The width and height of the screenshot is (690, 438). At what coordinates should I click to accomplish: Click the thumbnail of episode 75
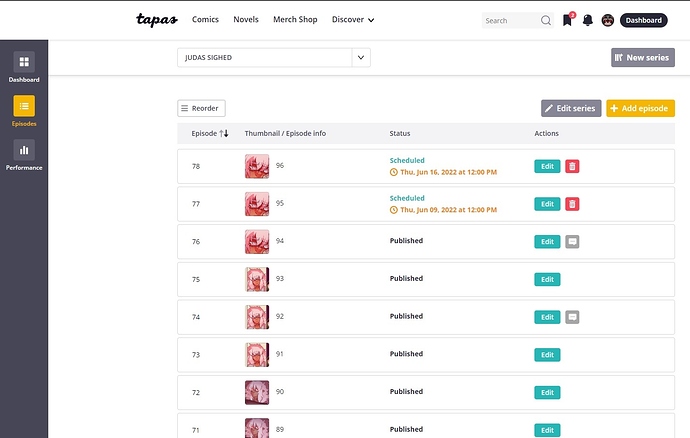tap(257, 279)
